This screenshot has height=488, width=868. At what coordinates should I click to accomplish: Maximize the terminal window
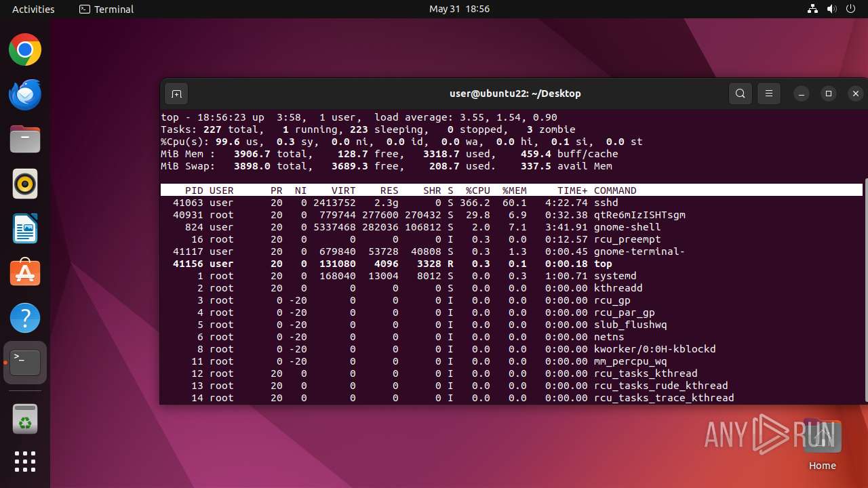(x=829, y=94)
